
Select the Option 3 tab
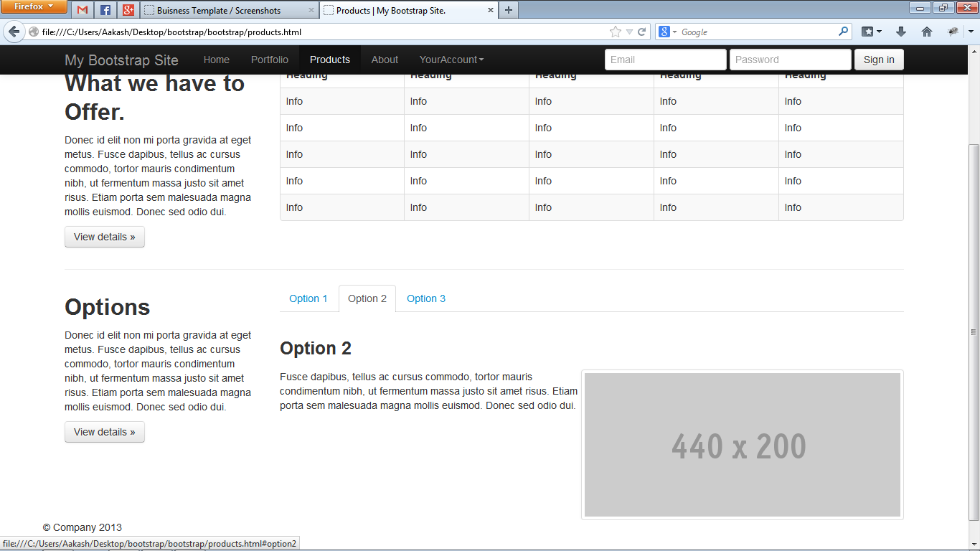point(426,298)
